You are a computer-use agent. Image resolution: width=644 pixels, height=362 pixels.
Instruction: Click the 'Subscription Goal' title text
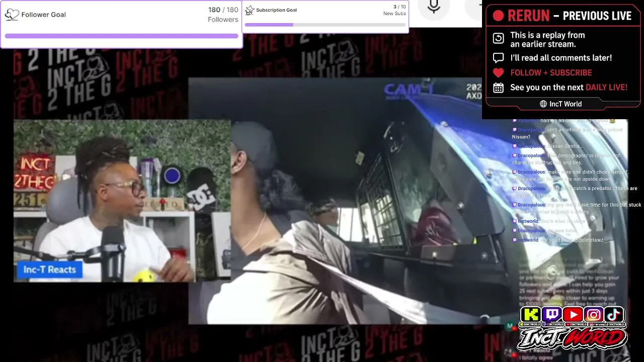[276, 10]
